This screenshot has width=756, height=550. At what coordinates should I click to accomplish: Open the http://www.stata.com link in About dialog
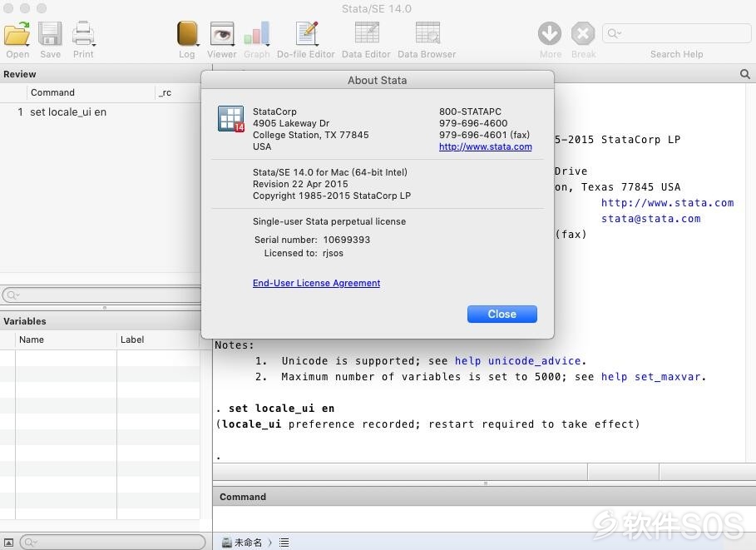tap(485, 146)
